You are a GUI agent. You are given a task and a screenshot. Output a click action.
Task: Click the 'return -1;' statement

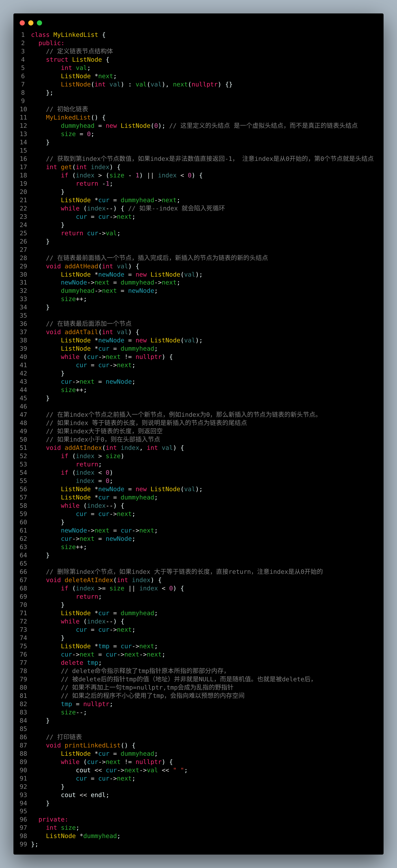[94, 184]
